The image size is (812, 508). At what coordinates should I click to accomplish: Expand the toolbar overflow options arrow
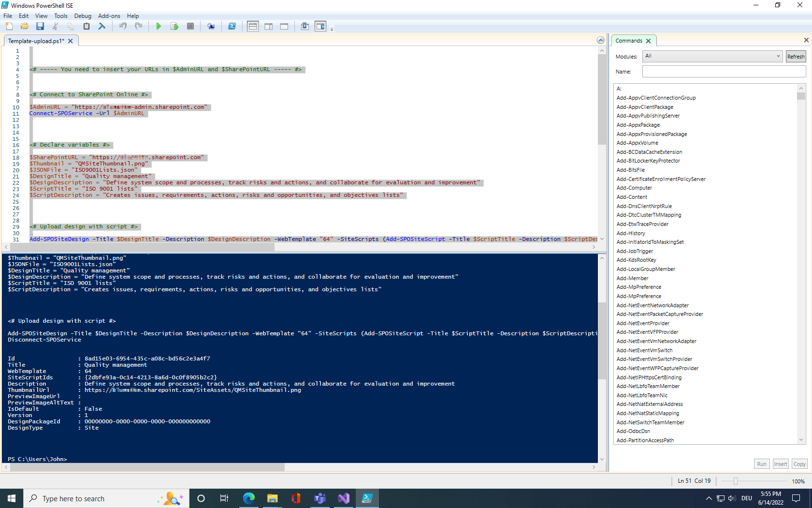click(x=332, y=30)
